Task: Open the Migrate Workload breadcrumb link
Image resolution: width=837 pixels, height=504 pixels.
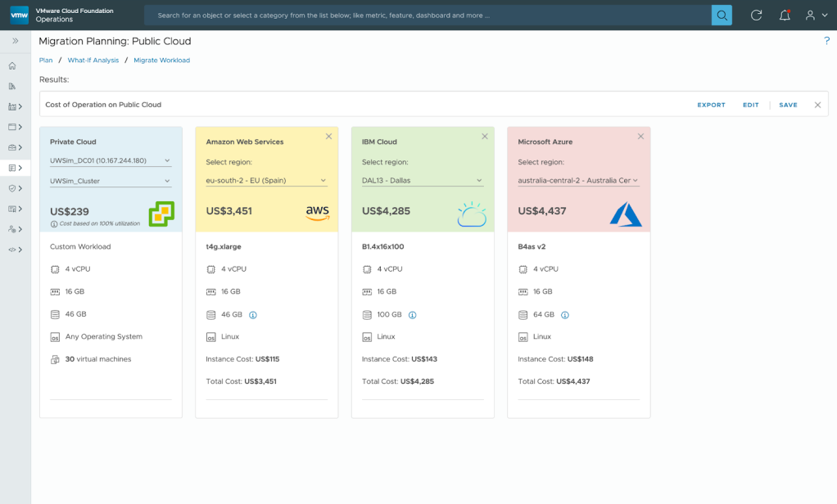Action: coord(161,61)
